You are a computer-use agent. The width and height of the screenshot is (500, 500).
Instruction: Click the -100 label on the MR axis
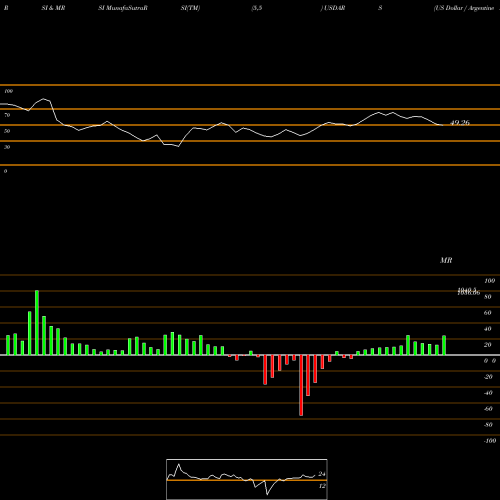point(490,441)
